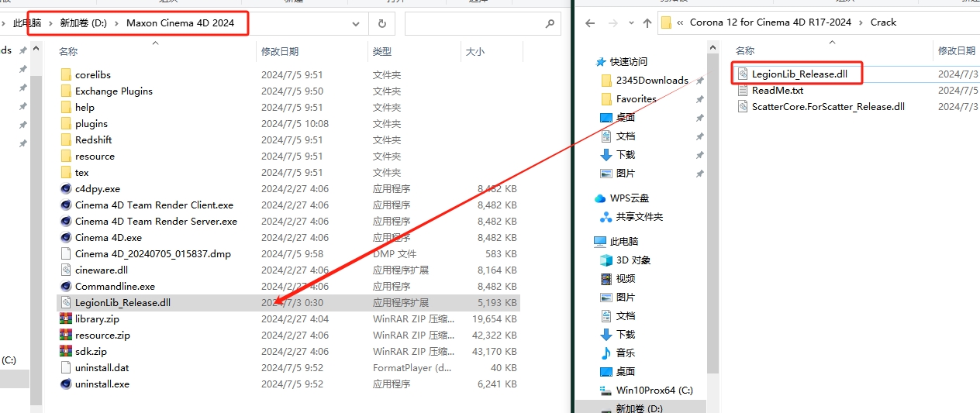The image size is (980, 413).
Task: Go back in the Crack window
Action: click(589, 23)
